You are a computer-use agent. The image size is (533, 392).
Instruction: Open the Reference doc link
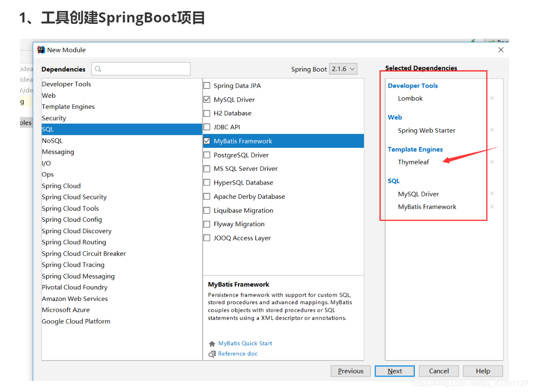[238, 353]
